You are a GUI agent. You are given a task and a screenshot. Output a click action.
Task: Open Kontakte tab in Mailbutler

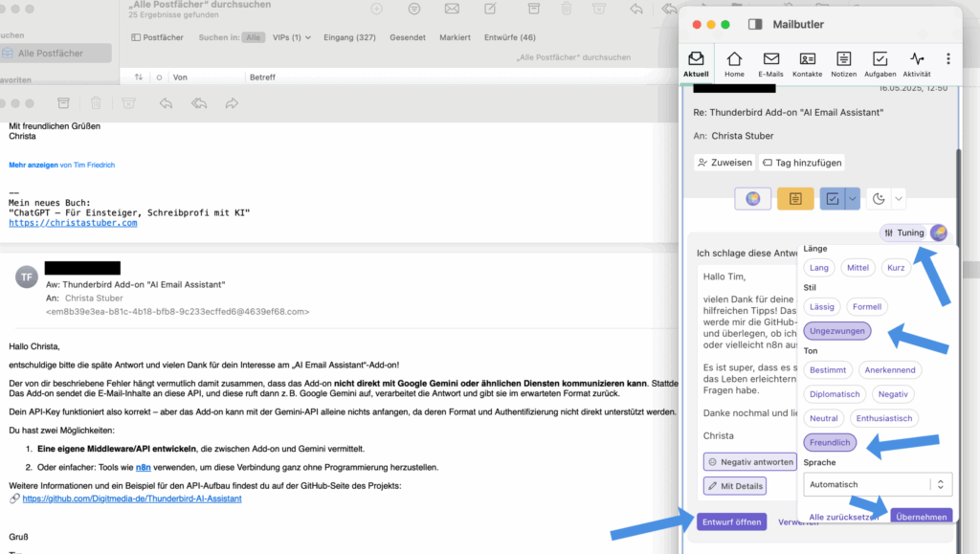coord(807,64)
